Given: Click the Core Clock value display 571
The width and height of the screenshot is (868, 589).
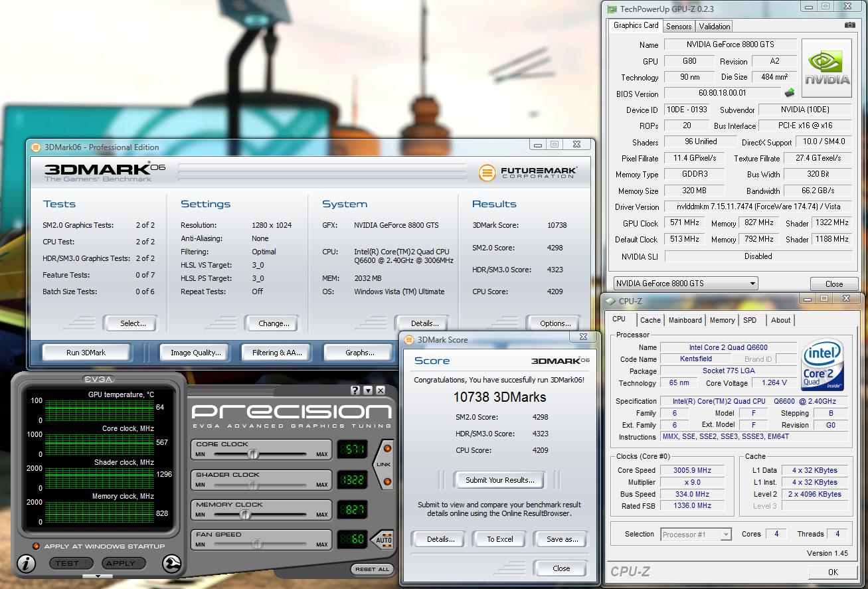Looking at the screenshot, I should click(x=352, y=450).
